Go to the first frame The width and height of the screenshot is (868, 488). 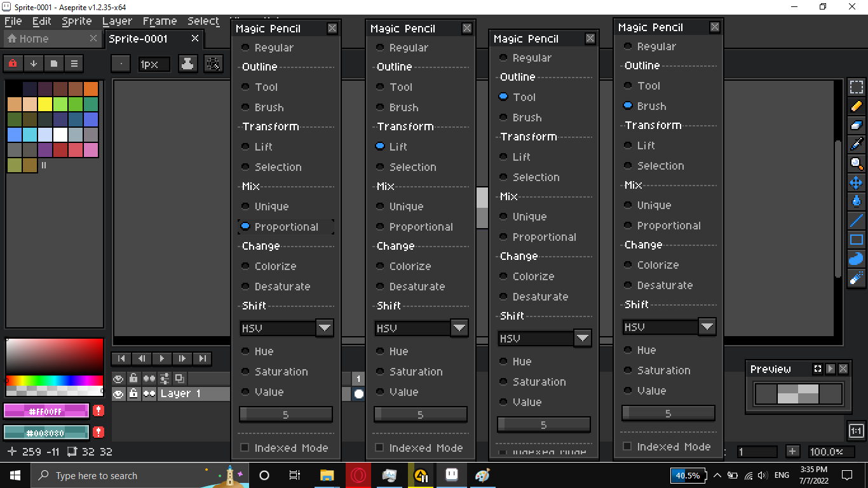pyautogui.click(x=121, y=359)
